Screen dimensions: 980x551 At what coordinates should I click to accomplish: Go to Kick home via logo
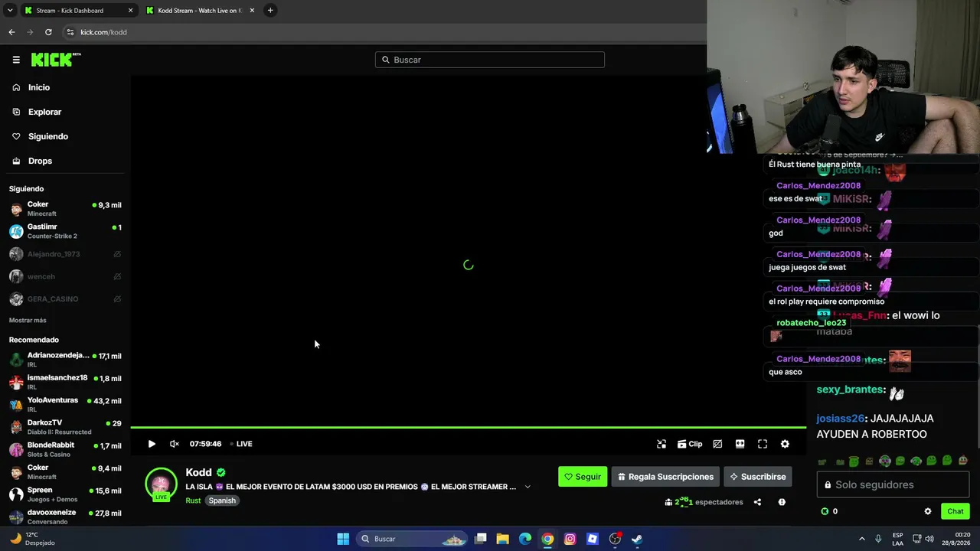55,60
